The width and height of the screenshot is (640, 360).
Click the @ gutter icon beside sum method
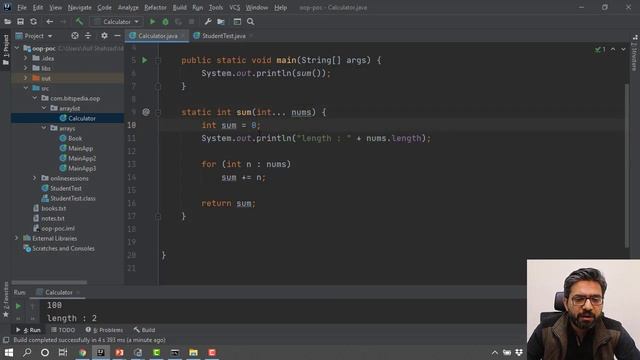(146, 112)
